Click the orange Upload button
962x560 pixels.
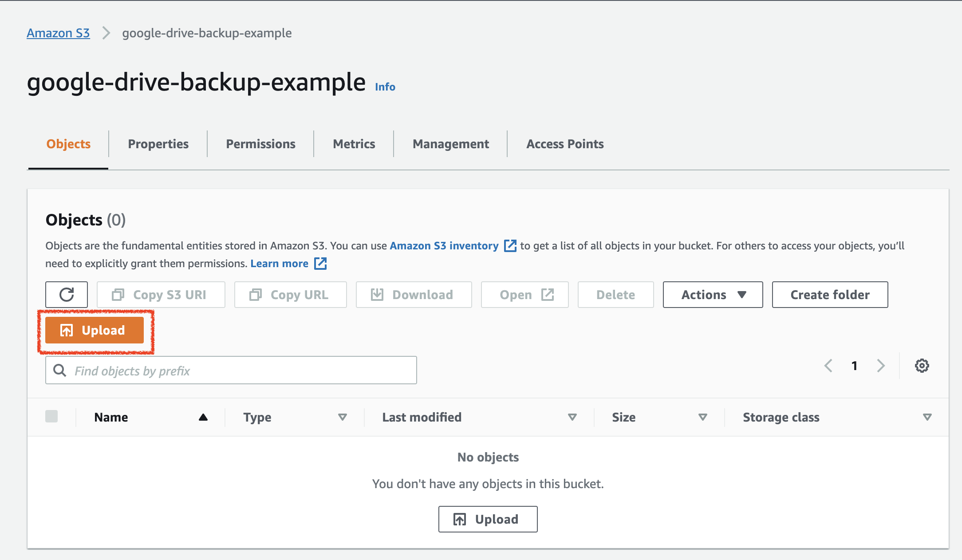coord(95,330)
